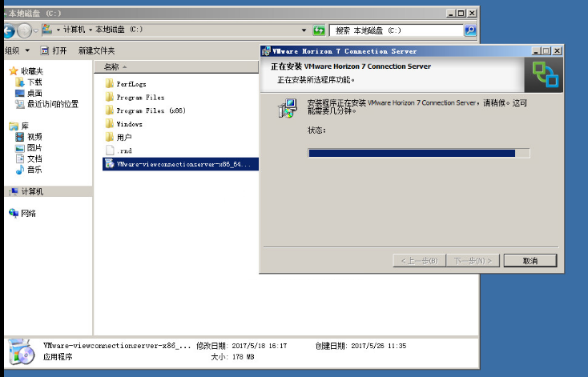Click the 音乐 note icon
Viewport: 588px width, 377px height.
tap(20, 170)
